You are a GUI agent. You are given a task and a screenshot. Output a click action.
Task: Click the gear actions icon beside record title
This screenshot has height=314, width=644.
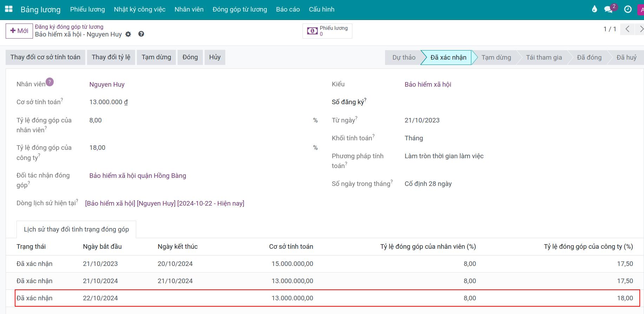[128, 34]
